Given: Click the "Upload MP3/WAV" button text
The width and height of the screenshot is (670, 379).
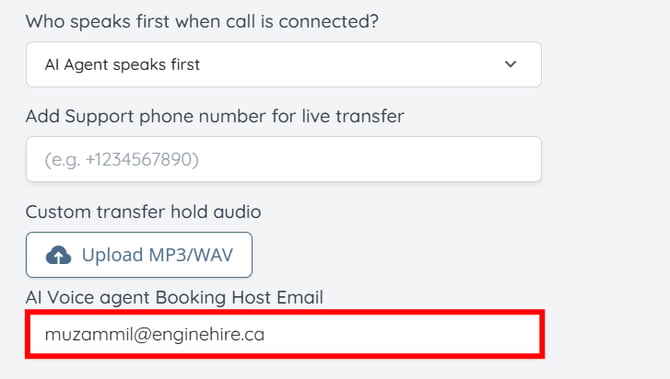Looking at the screenshot, I should pos(157,255).
